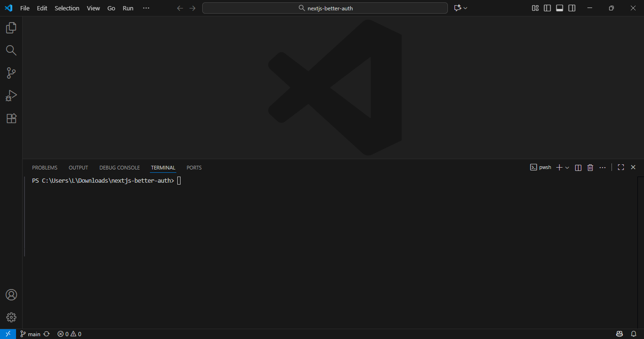Toggle the secondary side bar layout button
The image size is (644, 339).
(572, 8)
